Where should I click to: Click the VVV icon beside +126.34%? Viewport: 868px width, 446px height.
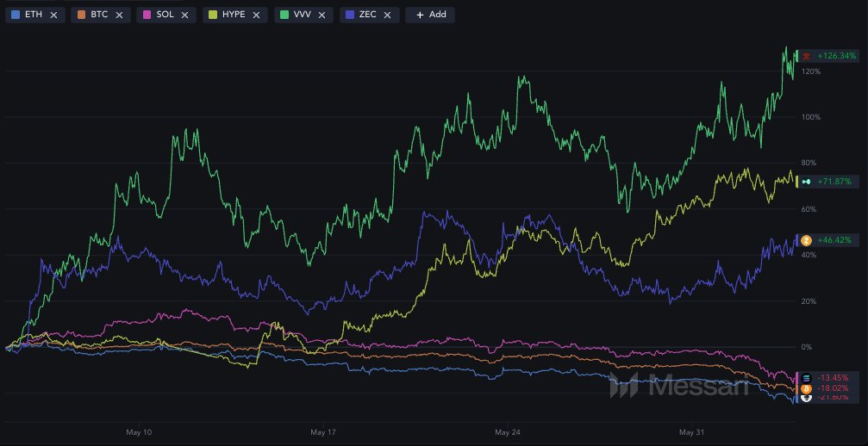807,56
